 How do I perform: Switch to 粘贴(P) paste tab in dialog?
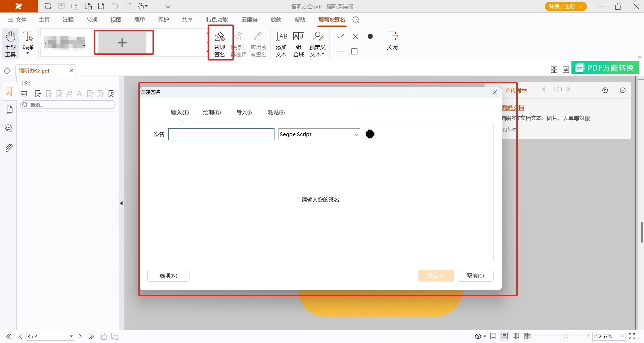[276, 113]
